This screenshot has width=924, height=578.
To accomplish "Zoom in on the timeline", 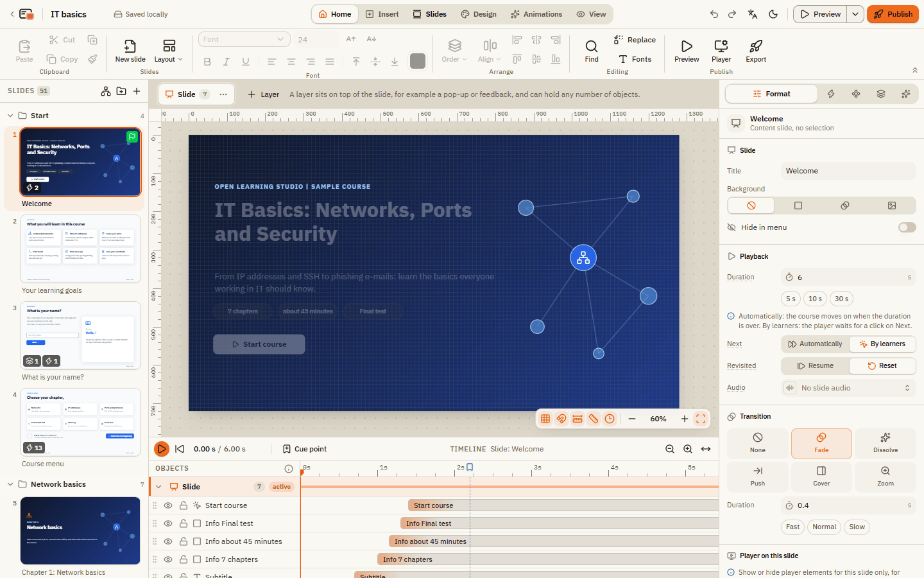I will pos(688,449).
